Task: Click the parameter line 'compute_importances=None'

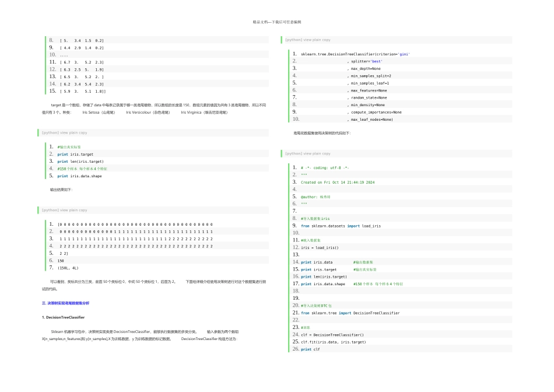Action: point(374,112)
